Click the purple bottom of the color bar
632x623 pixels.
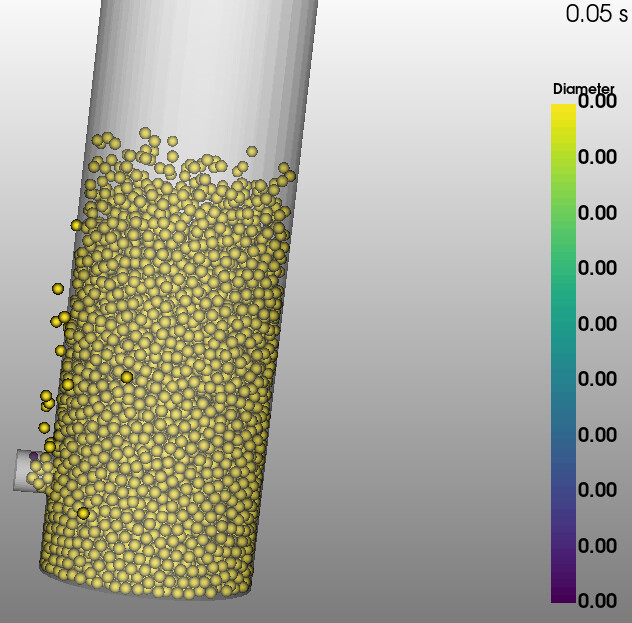563,592
